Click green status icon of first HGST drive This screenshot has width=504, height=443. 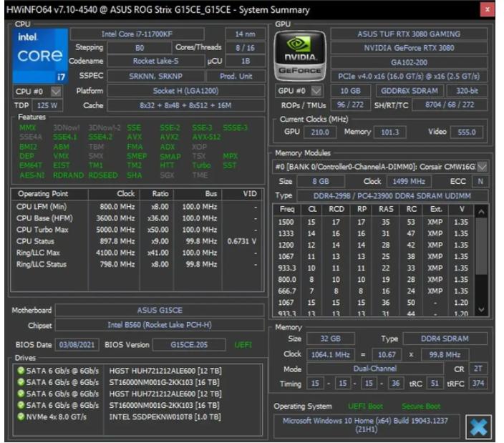coord(21,371)
